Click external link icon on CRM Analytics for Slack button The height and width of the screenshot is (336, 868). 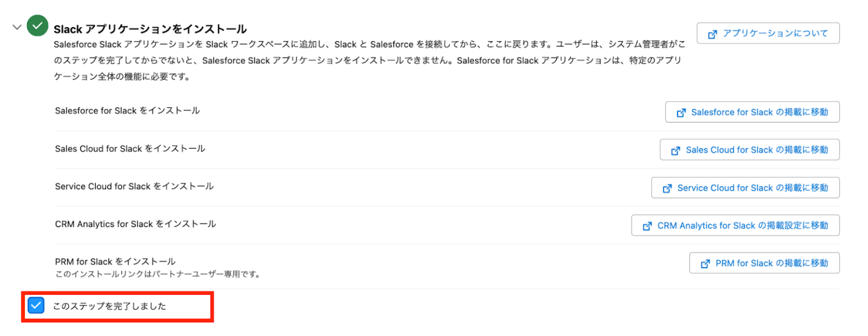(x=646, y=225)
